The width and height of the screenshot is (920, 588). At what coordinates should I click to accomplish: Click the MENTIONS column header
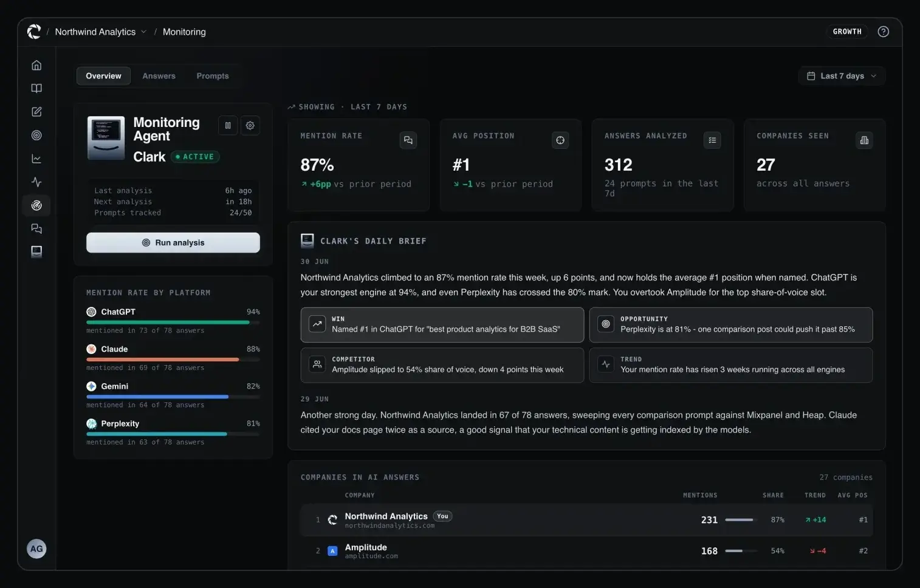[x=700, y=495]
